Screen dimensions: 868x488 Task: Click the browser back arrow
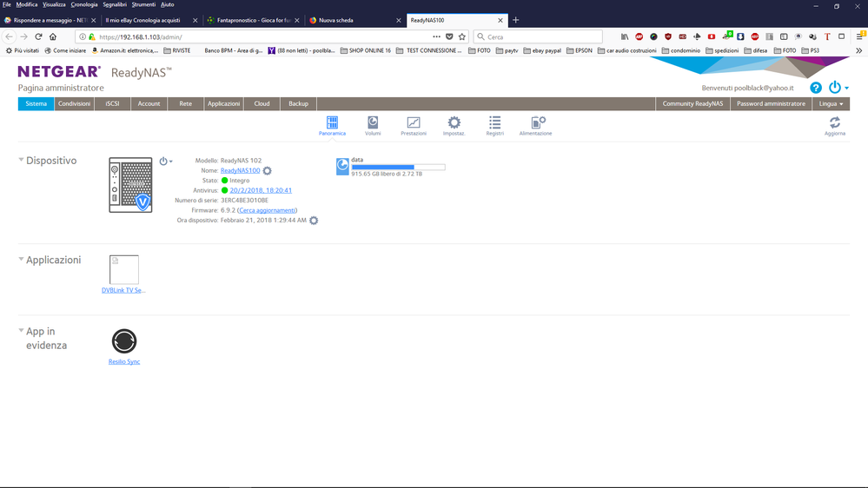pyautogui.click(x=10, y=36)
